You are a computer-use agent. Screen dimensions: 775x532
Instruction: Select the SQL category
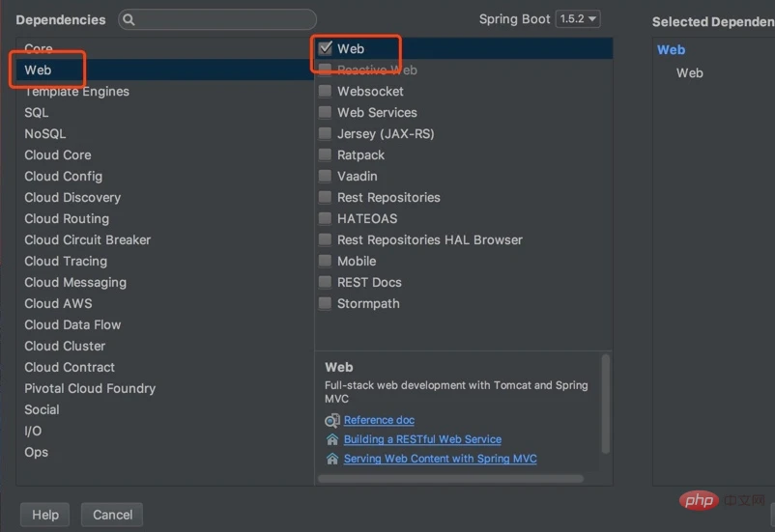164,113
